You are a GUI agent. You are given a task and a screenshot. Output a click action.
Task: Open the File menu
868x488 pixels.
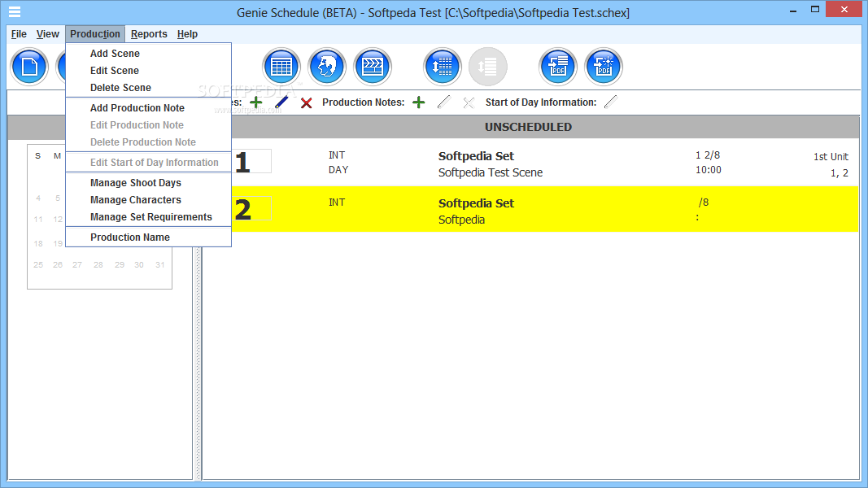(x=19, y=34)
